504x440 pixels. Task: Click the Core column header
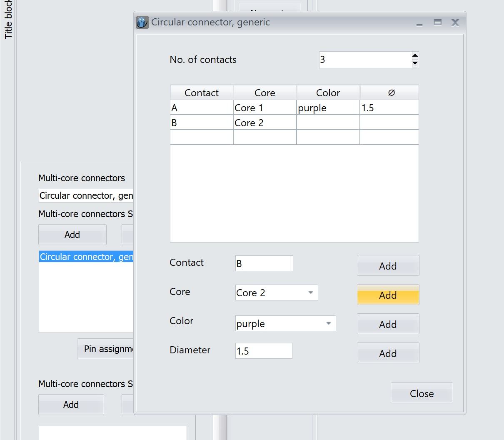(x=265, y=92)
